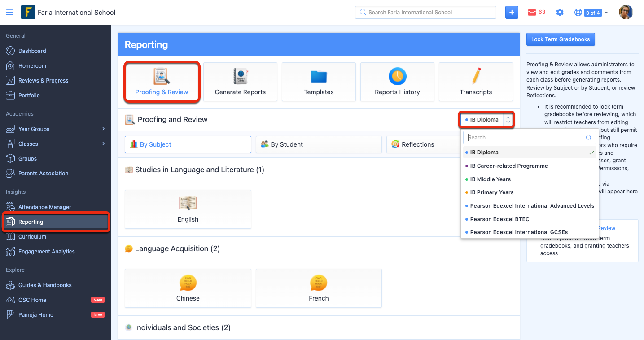Open the Transcripts pencil tile

(476, 82)
